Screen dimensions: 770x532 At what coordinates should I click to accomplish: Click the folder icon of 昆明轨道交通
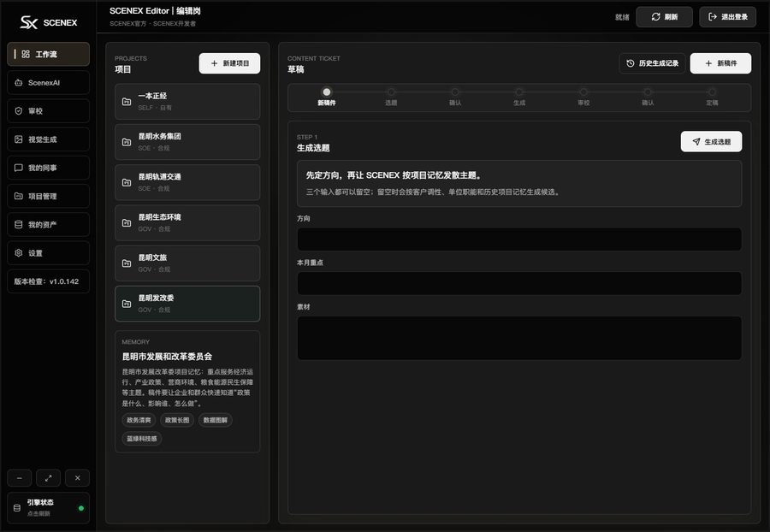(x=127, y=182)
